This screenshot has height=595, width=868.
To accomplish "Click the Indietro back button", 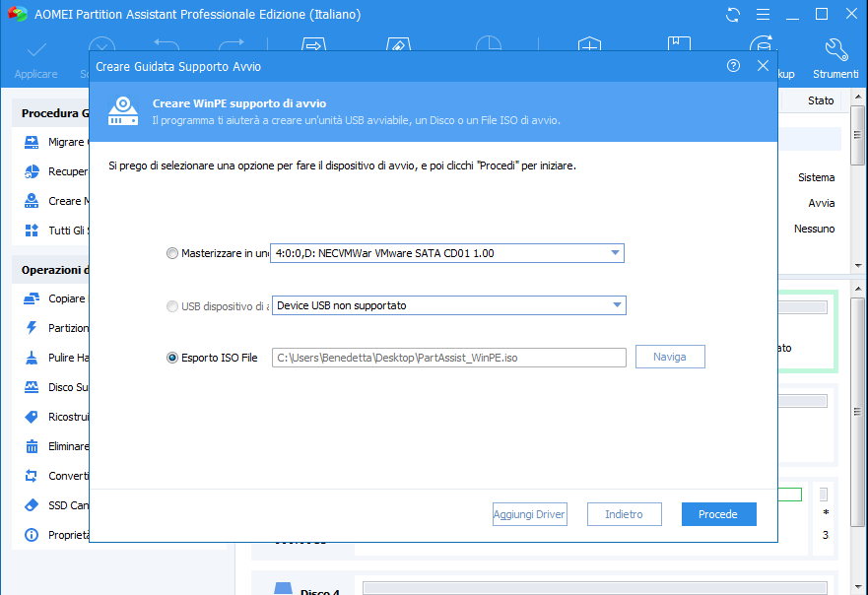I will coord(624,514).
